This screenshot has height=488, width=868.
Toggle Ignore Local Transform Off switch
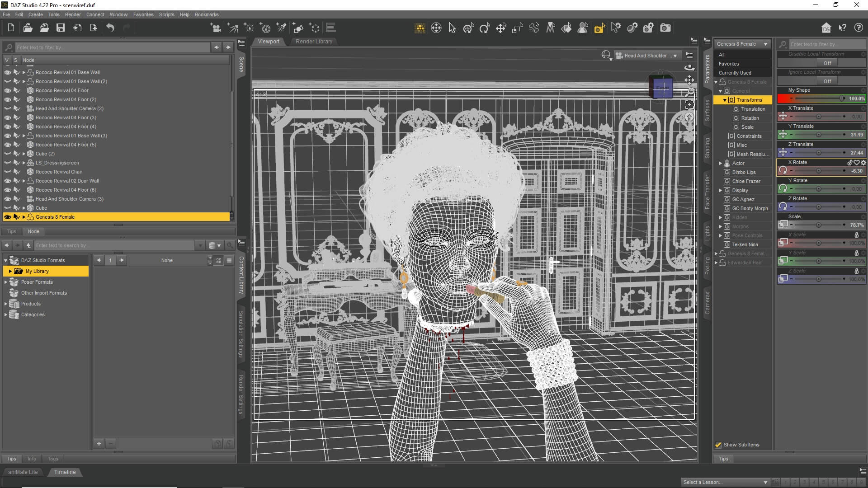827,81
